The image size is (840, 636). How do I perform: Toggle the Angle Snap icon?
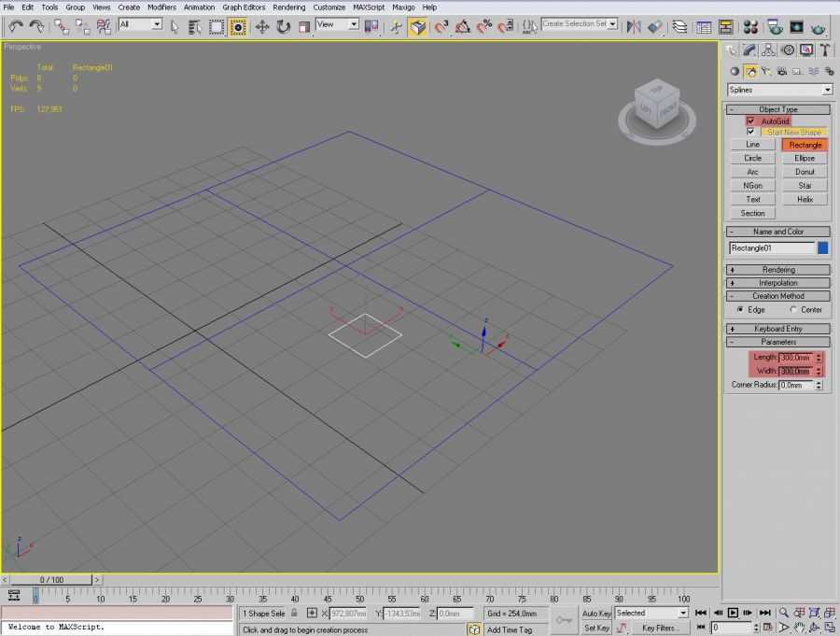point(462,27)
